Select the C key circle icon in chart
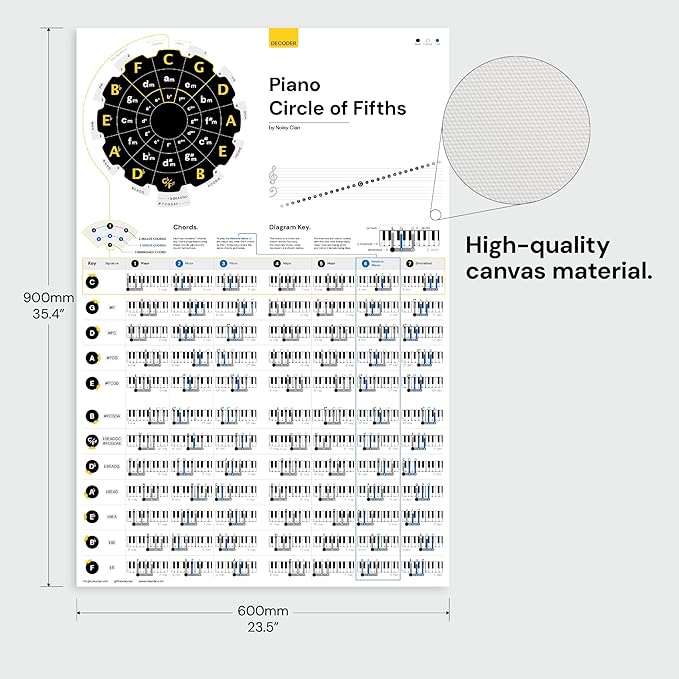The image size is (679, 679). pyautogui.click(x=92, y=283)
